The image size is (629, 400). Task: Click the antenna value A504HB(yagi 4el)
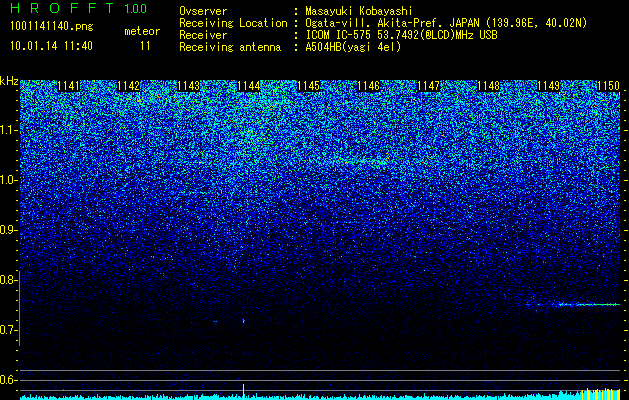(x=353, y=47)
